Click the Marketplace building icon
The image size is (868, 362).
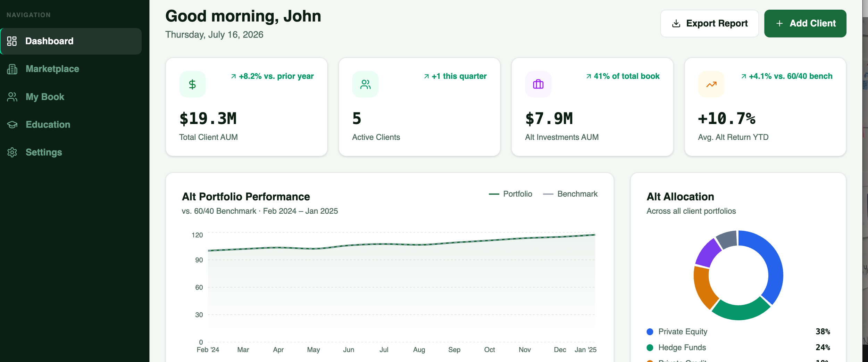coord(12,69)
